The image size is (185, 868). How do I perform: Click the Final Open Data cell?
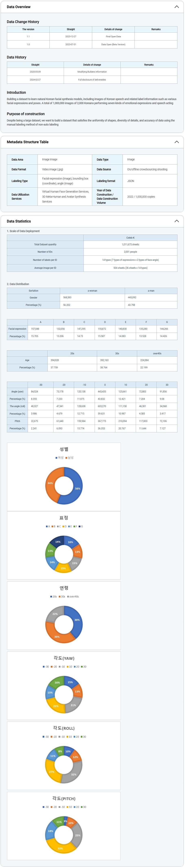click(113, 36)
